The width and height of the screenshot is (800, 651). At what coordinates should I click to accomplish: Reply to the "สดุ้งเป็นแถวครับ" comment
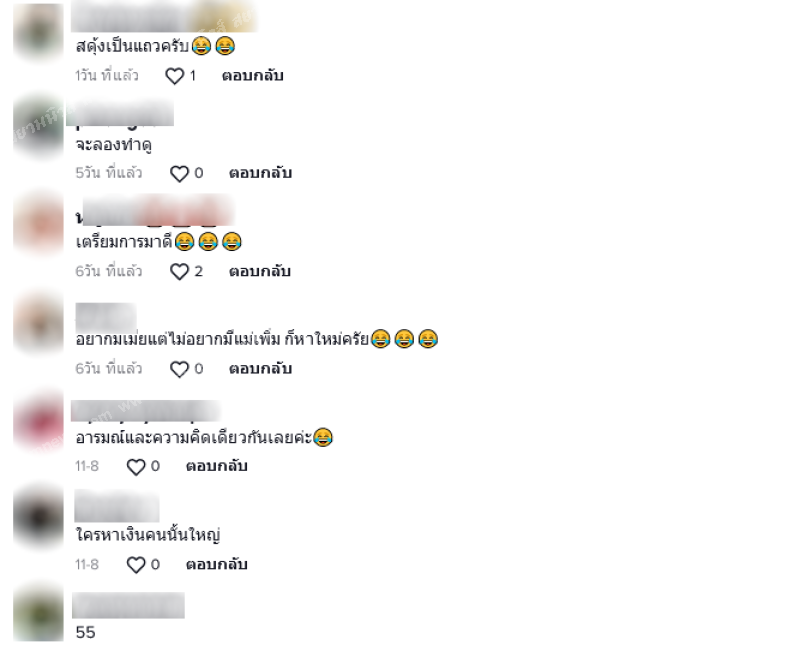coord(253,76)
